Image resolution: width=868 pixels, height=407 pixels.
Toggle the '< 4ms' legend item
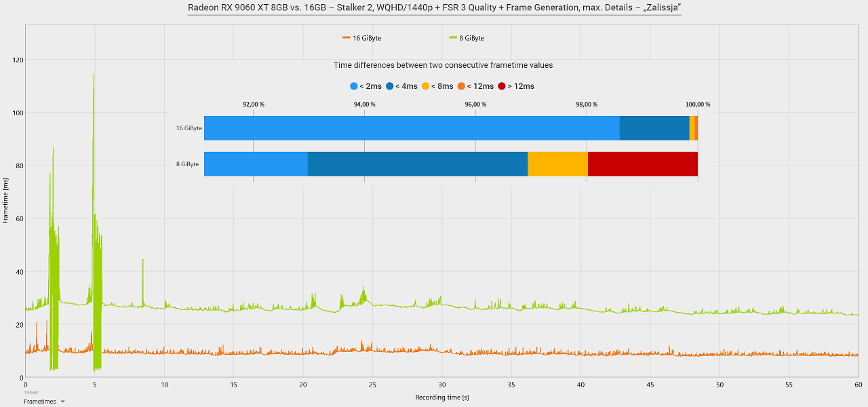coord(403,86)
